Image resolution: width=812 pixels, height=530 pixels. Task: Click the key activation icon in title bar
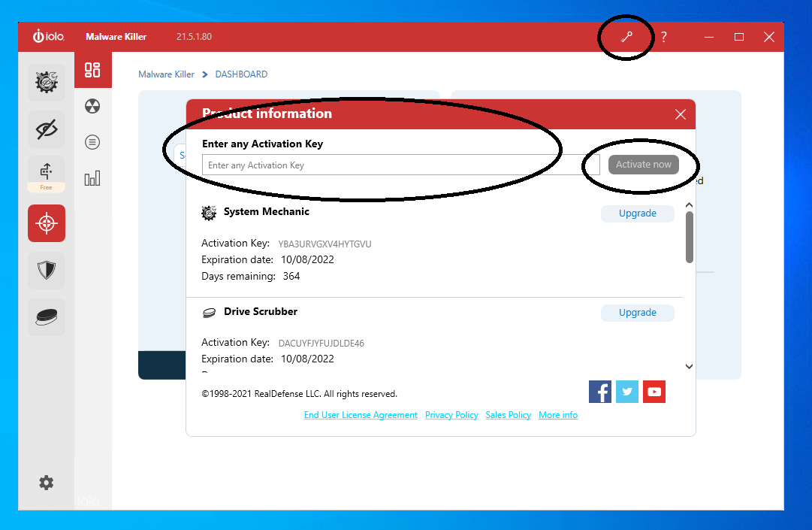(626, 37)
